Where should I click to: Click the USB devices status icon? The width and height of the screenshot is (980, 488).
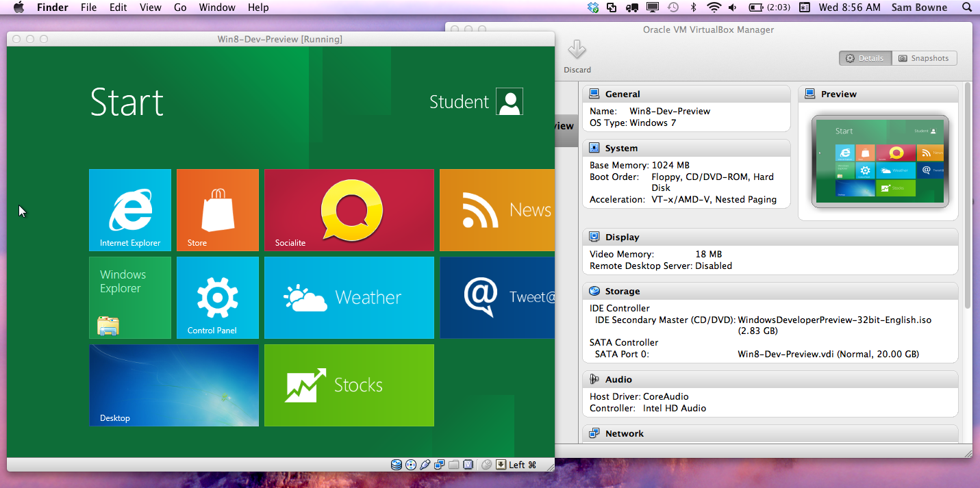(x=425, y=465)
